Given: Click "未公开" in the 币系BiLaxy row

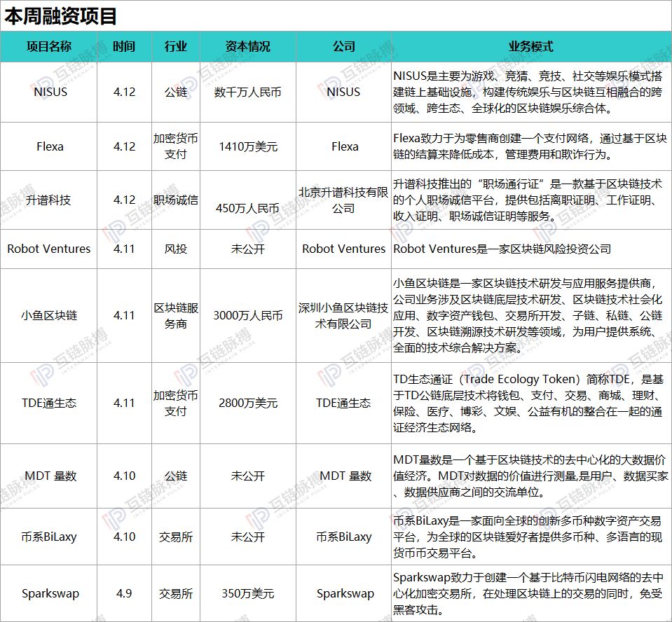Looking at the screenshot, I should [248, 537].
